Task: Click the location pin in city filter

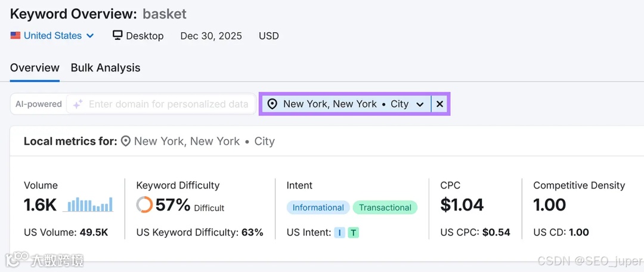Action: tap(273, 104)
